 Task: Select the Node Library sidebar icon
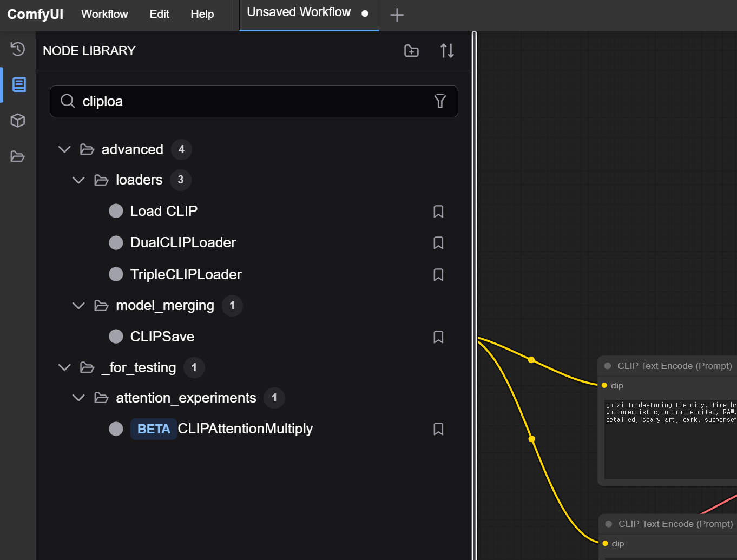[19, 85]
